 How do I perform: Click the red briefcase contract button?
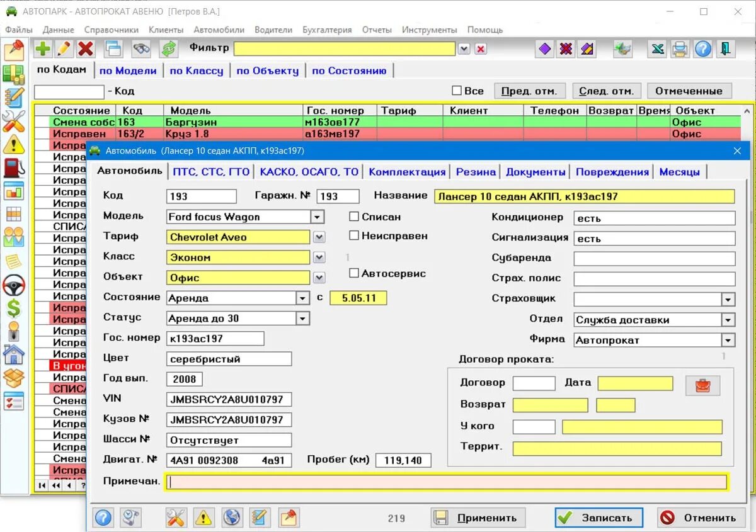click(x=702, y=385)
